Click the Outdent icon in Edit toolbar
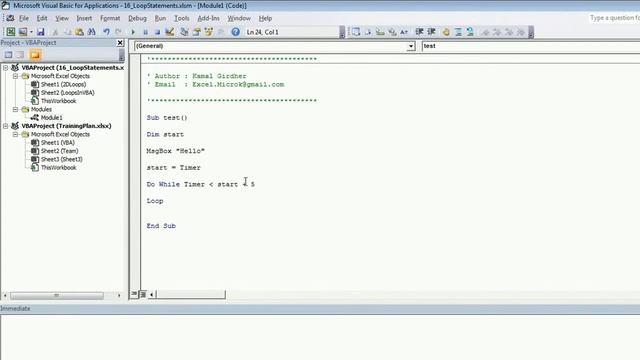 tap(431, 32)
